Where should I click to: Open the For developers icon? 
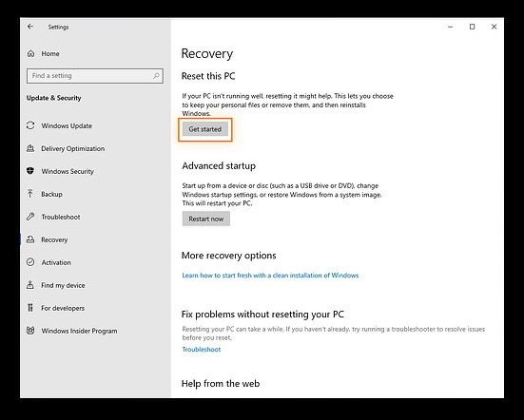pos(30,308)
